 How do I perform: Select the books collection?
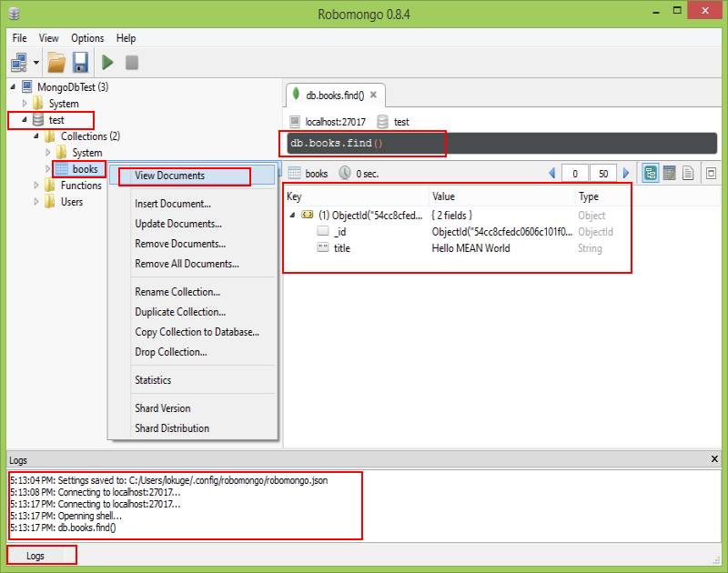(x=85, y=169)
